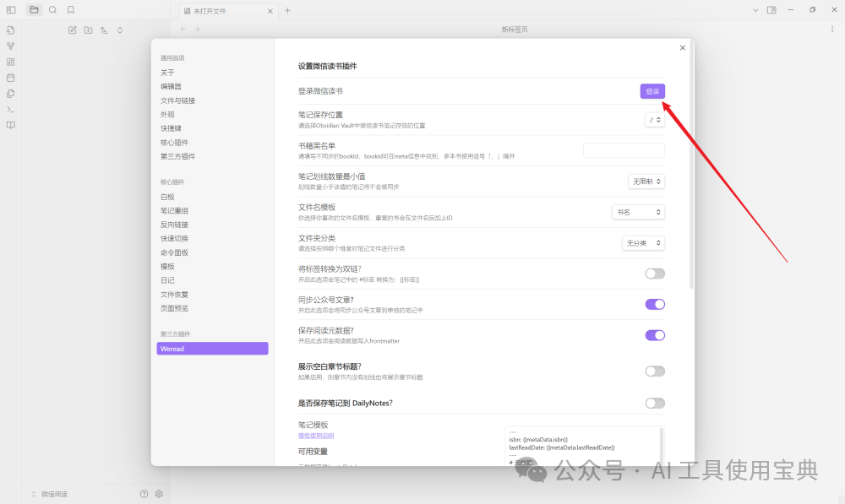
Task: Click the 书籍黑名单 input field
Action: pyautogui.click(x=624, y=151)
